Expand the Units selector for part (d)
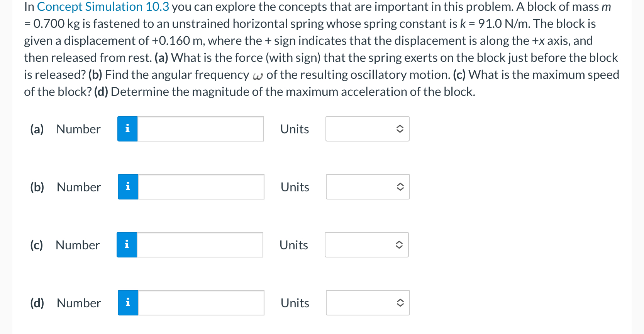Image resolution: width=644 pixels, height=334 pixels. pos(368,303)
